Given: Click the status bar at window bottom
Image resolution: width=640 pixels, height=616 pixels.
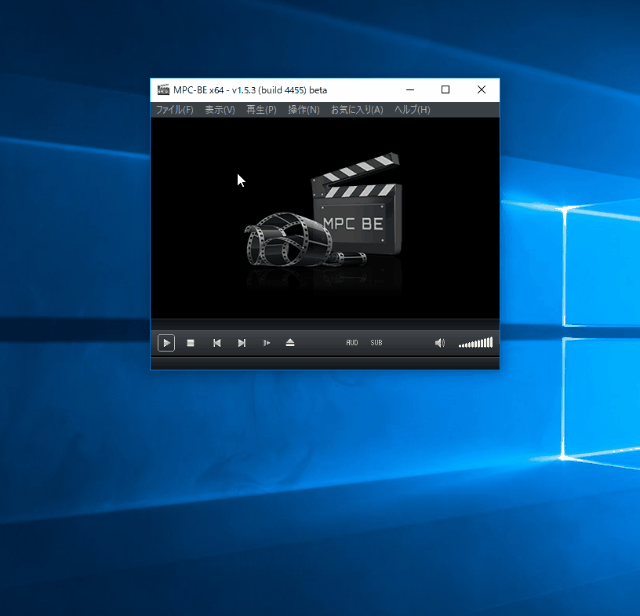Looking at the screenshot, I should tap(325, 363).
